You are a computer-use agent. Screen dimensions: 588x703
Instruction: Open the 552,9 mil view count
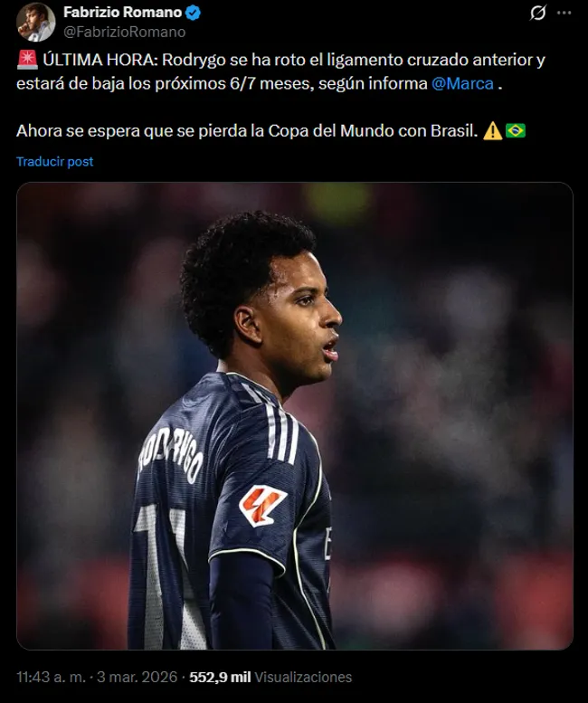point(220,677)
